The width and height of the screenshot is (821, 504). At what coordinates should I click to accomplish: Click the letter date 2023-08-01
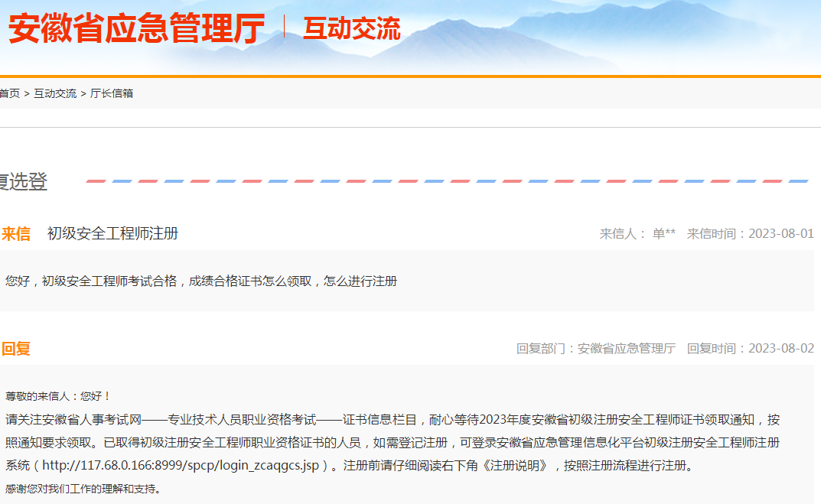point(780,234)
